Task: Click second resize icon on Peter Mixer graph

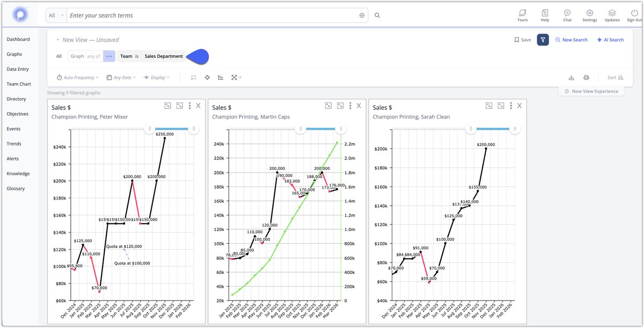Action: point(180,106)
